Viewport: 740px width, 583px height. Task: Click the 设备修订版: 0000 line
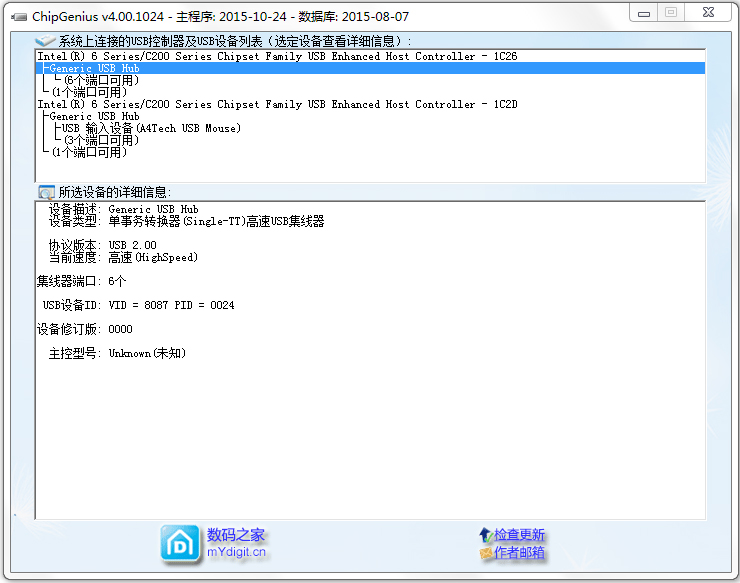pos(84,329)
